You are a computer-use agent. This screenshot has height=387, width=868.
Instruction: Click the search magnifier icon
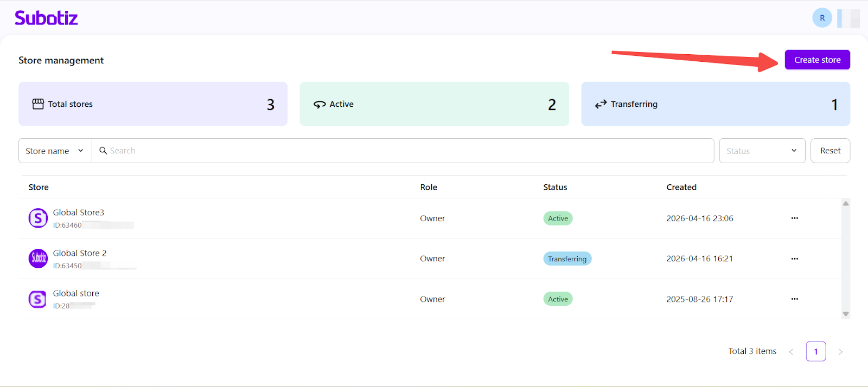tap(103, 151)
